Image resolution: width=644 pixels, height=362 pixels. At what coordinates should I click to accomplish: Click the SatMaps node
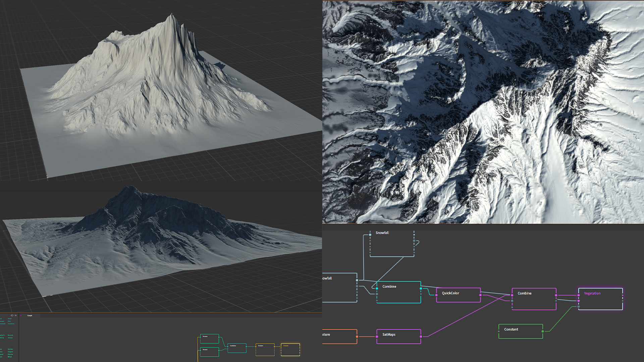point(398,337)
